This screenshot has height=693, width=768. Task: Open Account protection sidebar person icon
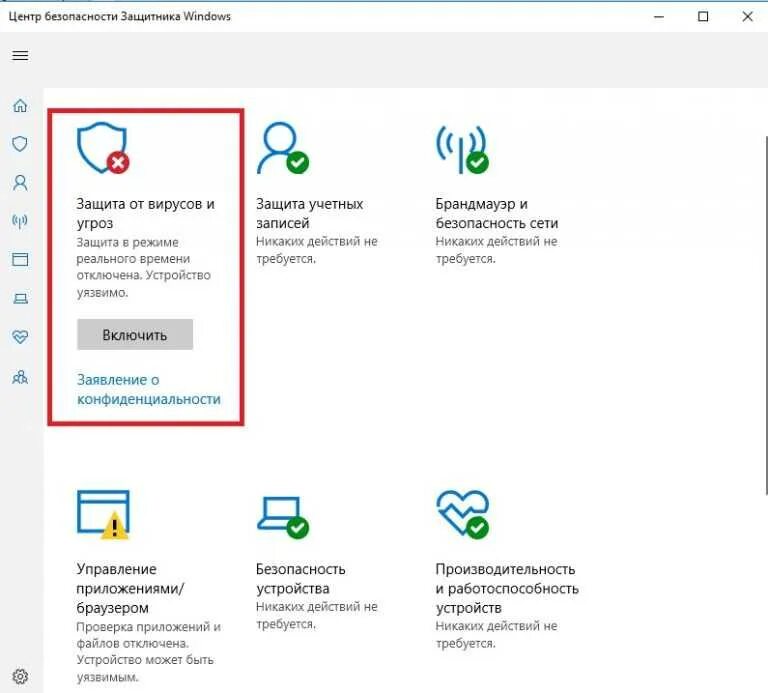click(x=20, y=183)
